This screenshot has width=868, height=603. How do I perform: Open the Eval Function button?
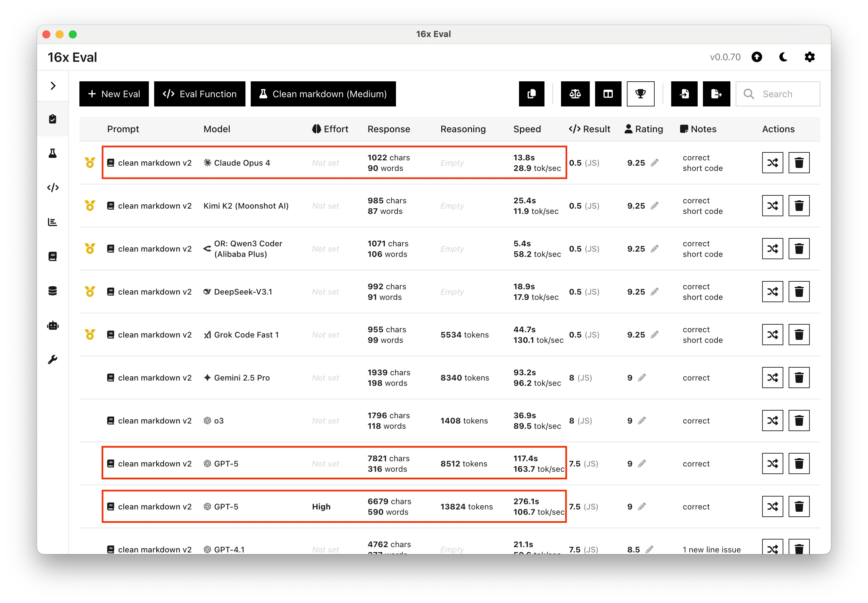[x=199, y=94]
